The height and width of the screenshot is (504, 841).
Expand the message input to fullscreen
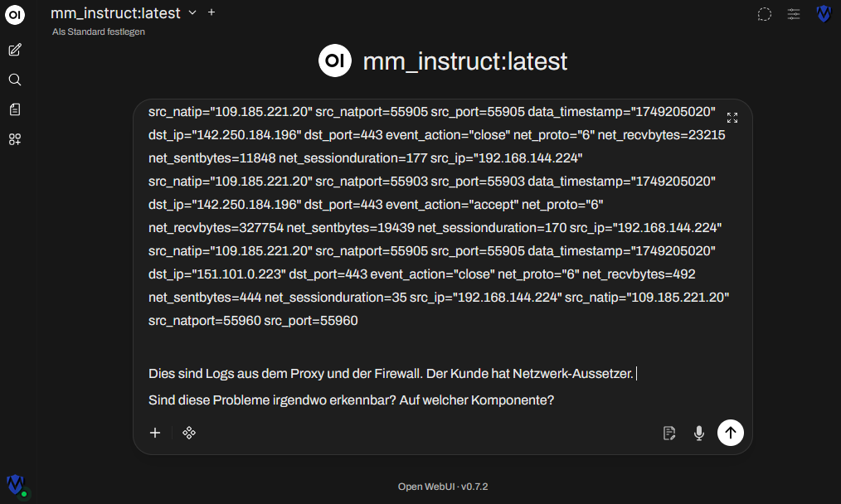(x=732, y=118)
